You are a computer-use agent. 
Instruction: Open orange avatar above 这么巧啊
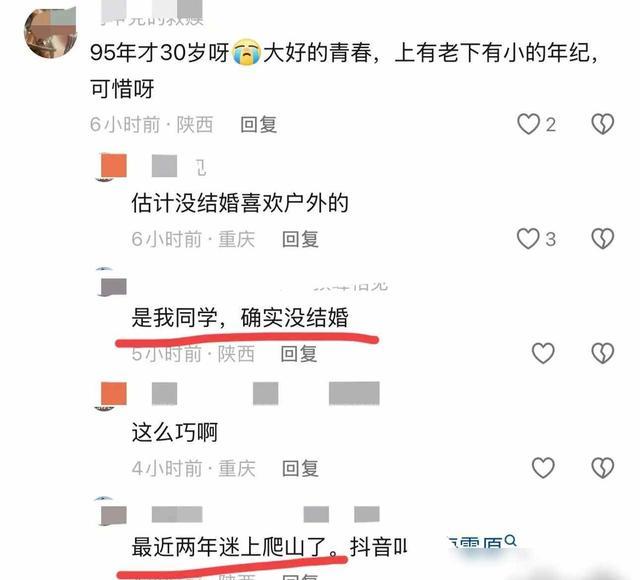point(113,396)
